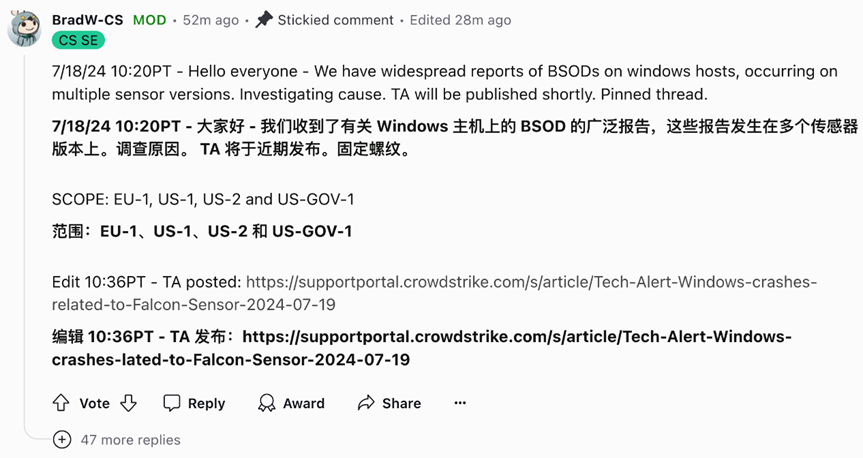
Task: Click the pin icon beside Stickied comment
Action: tap(264, 19)
